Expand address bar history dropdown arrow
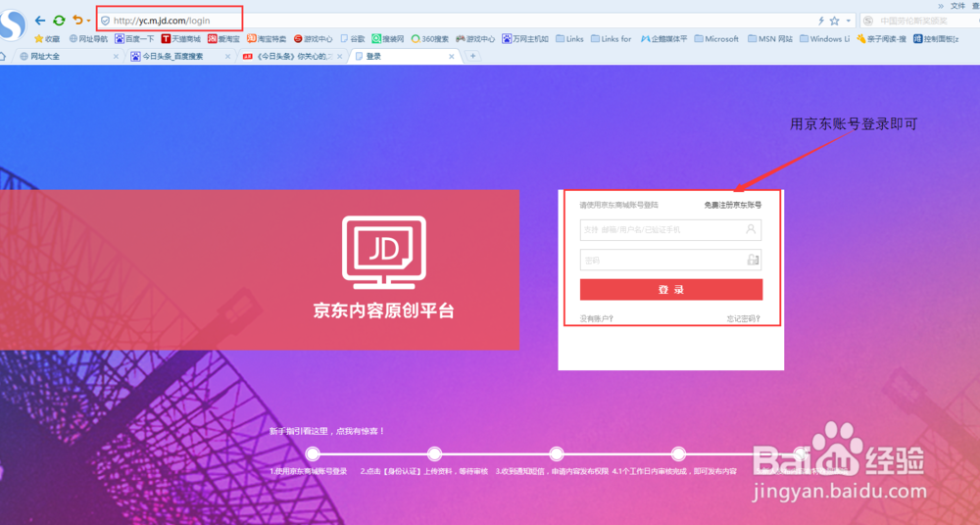This screenshot has width=980, height=525. pos(847,22)
